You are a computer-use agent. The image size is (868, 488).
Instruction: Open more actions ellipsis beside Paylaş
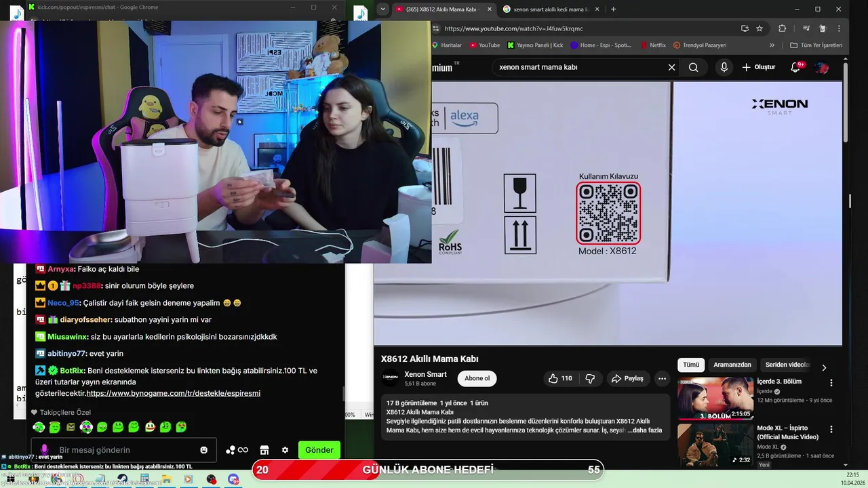[662, 378]
